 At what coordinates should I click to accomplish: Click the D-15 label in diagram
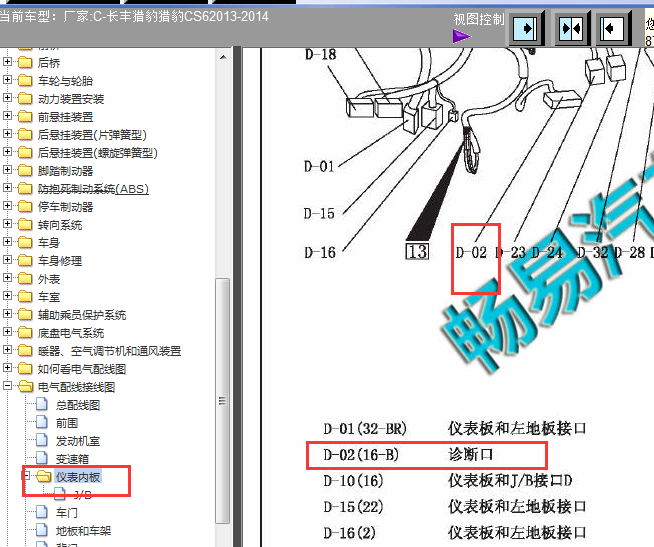(x=319, y=214)
